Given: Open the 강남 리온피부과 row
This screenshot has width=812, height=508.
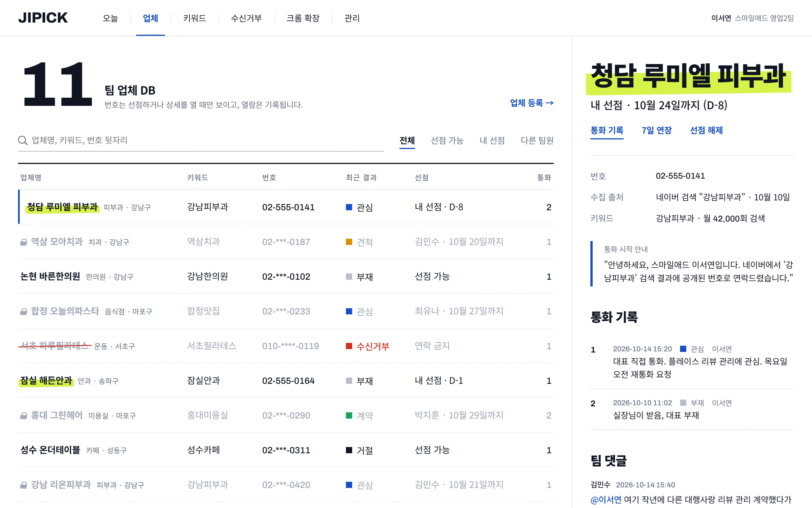Looking at the screenshot, I should point(286,485).
